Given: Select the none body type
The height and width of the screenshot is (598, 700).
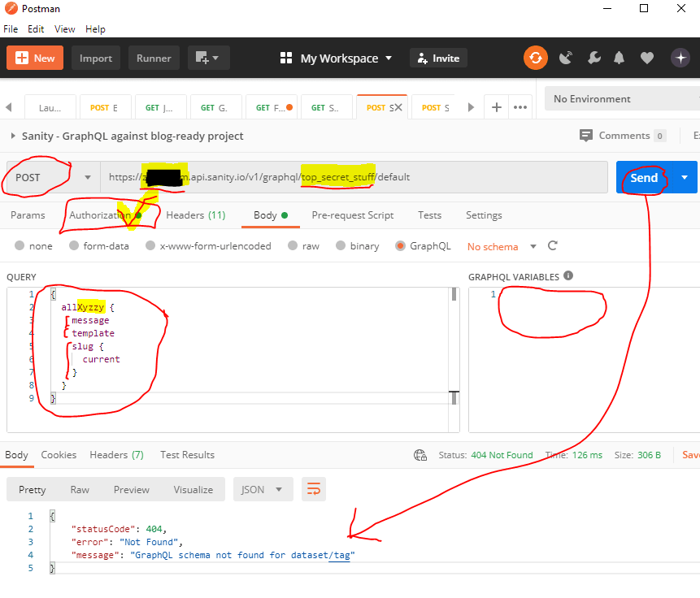Looking at the screenshot, I should 20,245.
